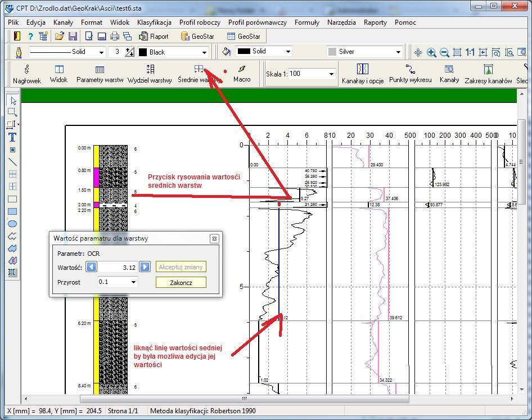Click the Widok toolbar button
Screen dimensions: 532x420
click(58, 74)
